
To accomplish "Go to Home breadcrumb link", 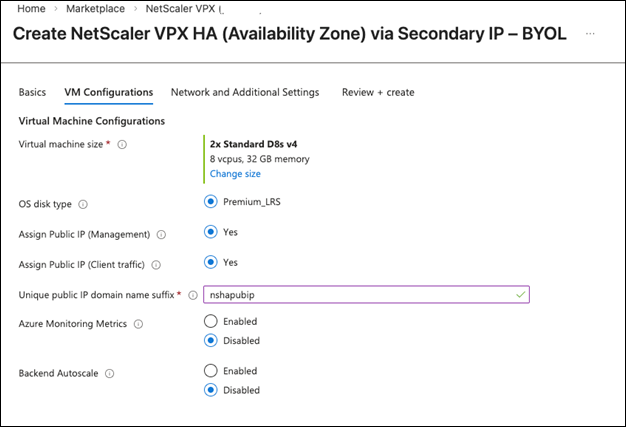I will pyautogui.click(x=32, y=8).
